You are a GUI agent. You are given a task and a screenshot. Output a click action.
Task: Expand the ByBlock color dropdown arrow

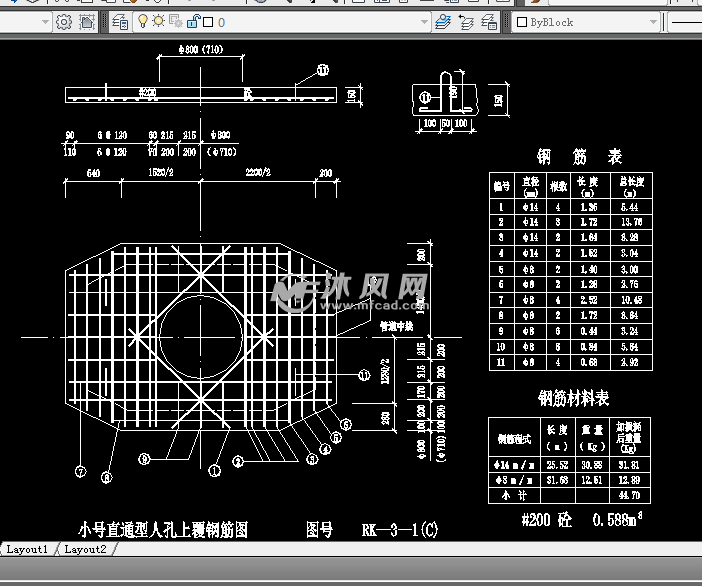click(x=653, y=22)
